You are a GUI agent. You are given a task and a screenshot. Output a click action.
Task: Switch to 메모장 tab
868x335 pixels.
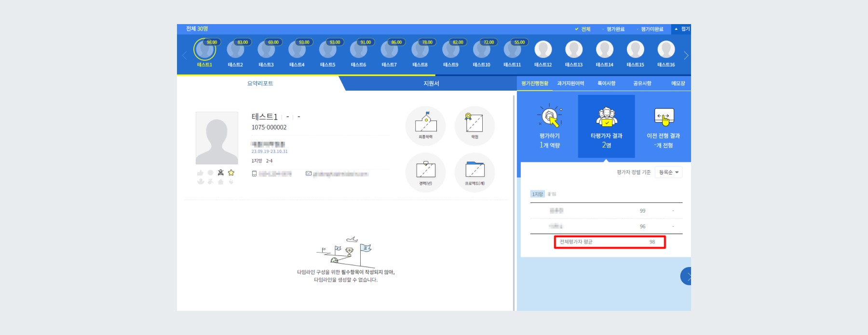tap(678, 83)
